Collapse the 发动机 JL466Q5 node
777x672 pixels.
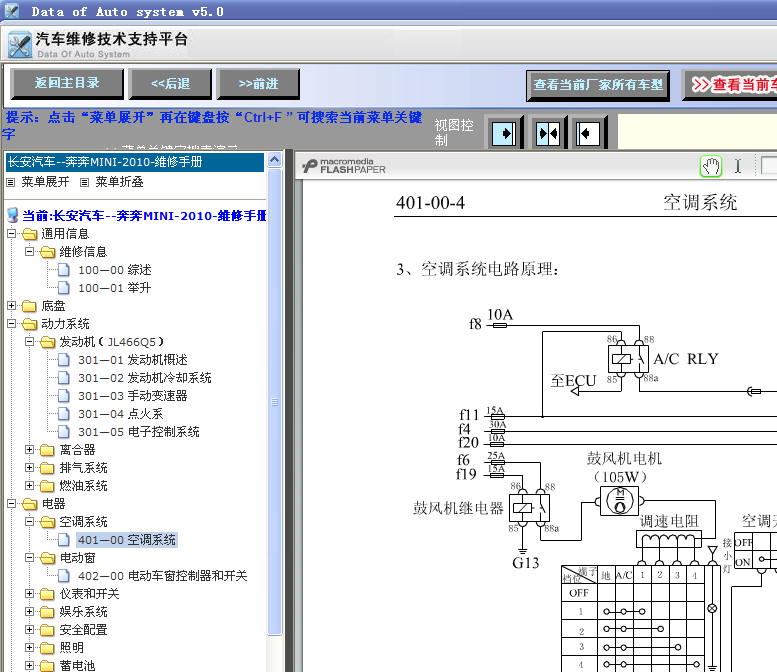pyautogui.click(x=29, y=341)
